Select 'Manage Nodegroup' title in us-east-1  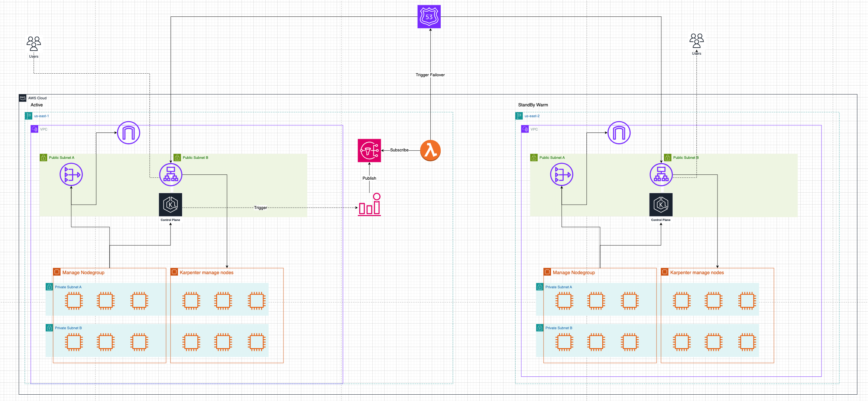point(83,272)
